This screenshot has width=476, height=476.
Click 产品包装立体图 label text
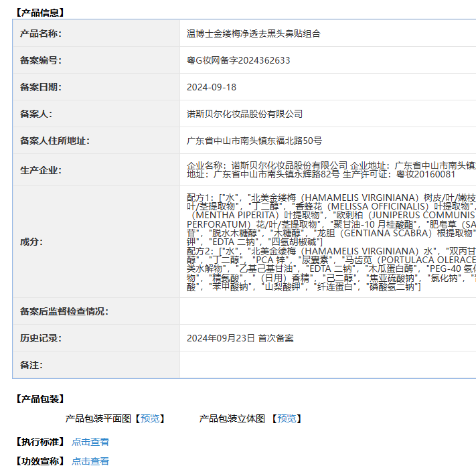coord(232,418)
